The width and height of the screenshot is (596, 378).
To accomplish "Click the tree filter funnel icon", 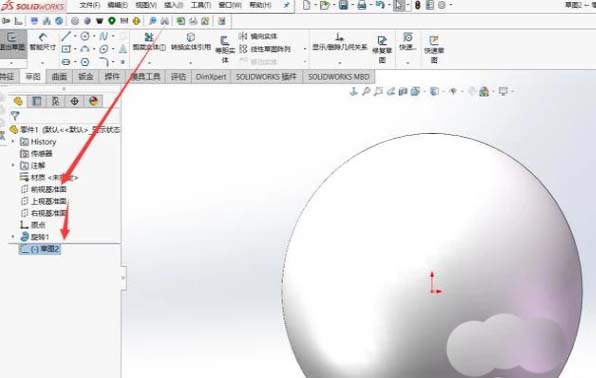I will coord(15,116).
